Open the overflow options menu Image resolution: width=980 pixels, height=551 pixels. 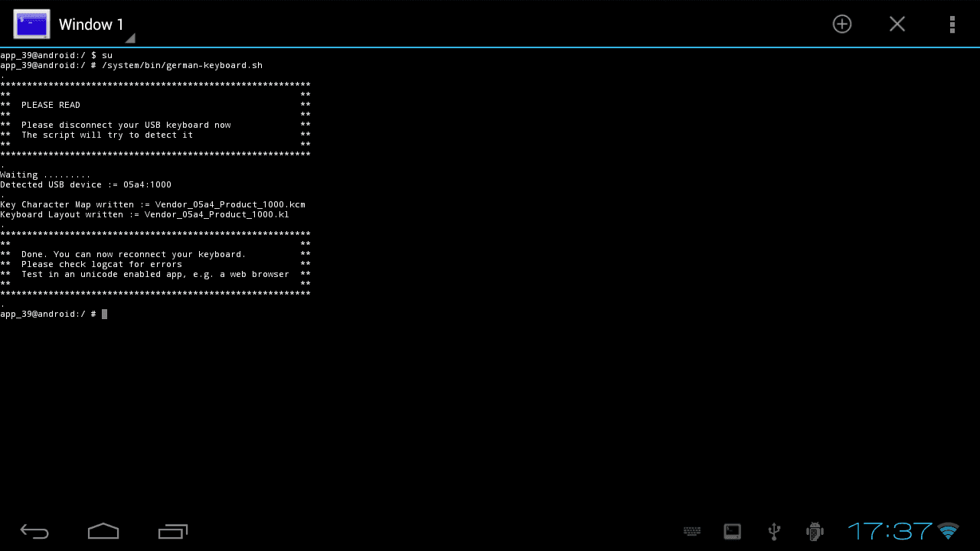pyautogui.click(x=952, y=24)
